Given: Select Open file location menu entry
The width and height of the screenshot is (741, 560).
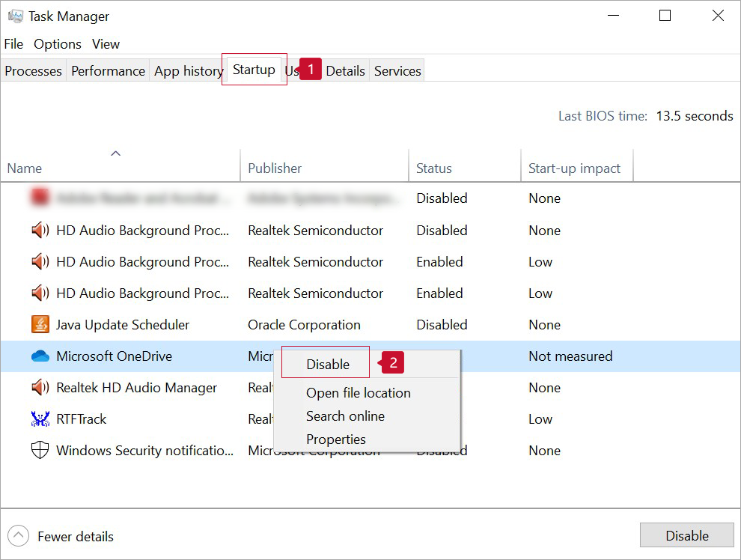Looking at the screenshot, I should tap(358, 393).
